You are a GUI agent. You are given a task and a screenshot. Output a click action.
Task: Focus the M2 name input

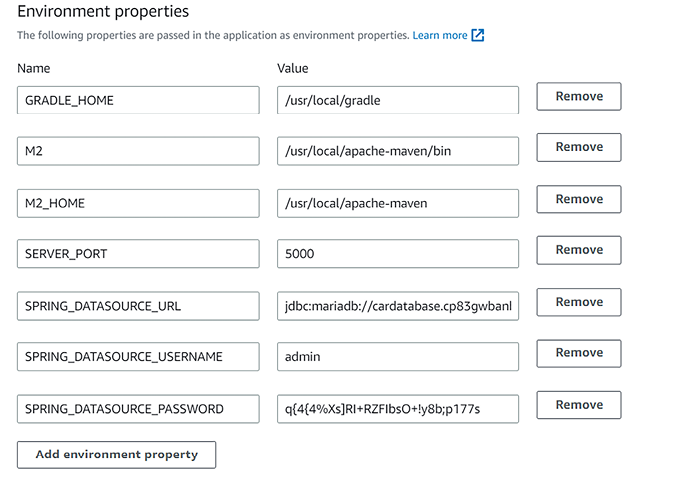click(x=138, y=151)
